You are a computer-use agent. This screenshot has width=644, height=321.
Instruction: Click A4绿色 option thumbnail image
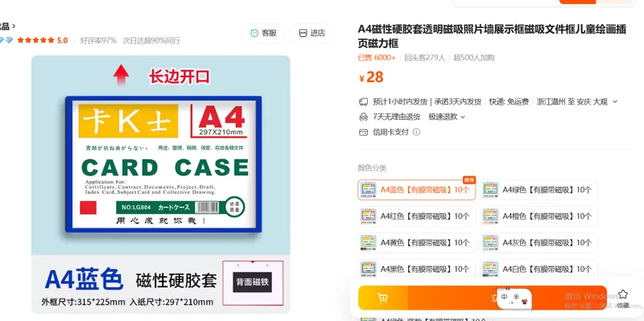click(x=490, y=190)
